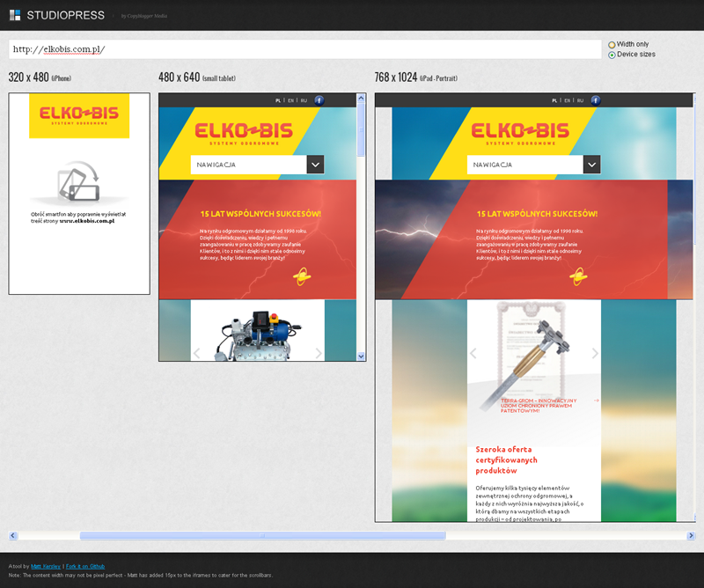The image size is (704, 588).
Task: Click the StudioPress logo icon
Action: (15, 15)
